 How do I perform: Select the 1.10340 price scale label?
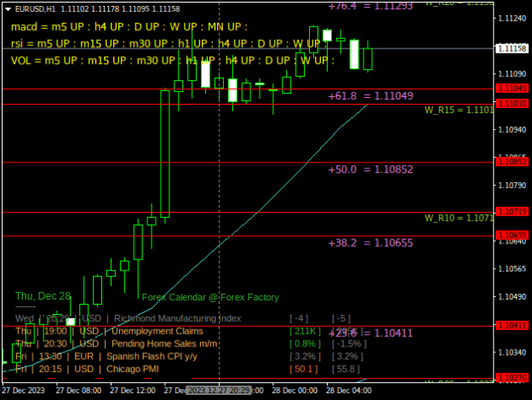(512, 352)
